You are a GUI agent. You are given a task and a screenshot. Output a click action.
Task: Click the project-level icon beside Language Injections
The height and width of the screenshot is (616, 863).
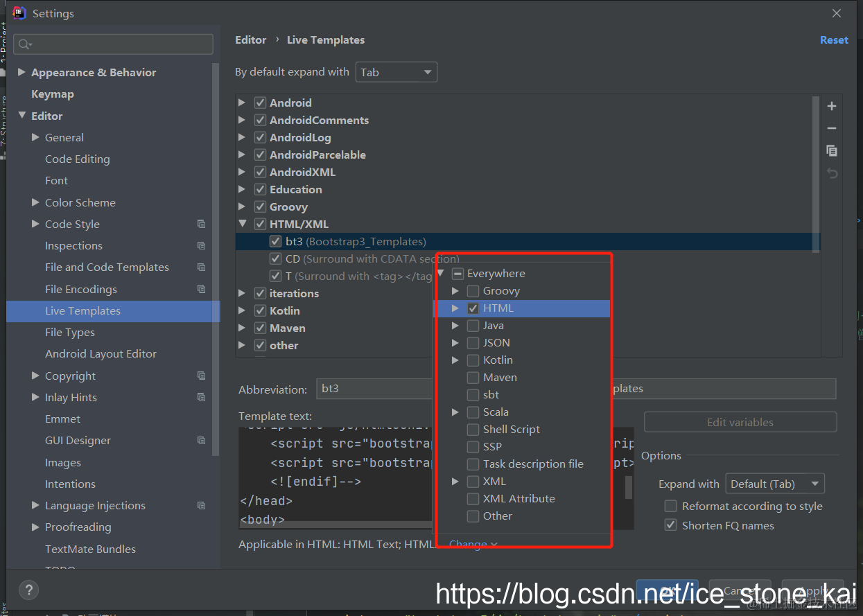pyautogui.click(x=201, y=505)
